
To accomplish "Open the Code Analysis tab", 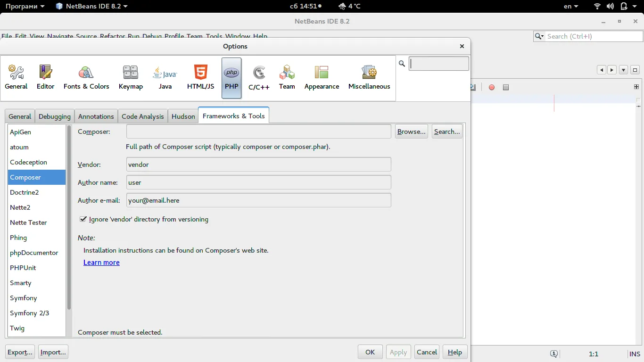I will click(143, 116).
